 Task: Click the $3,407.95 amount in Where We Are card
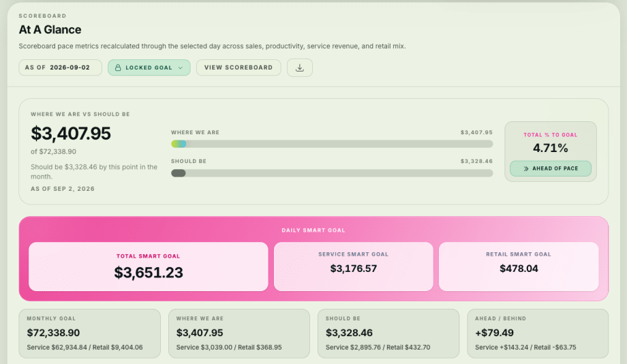pos(200,333)
